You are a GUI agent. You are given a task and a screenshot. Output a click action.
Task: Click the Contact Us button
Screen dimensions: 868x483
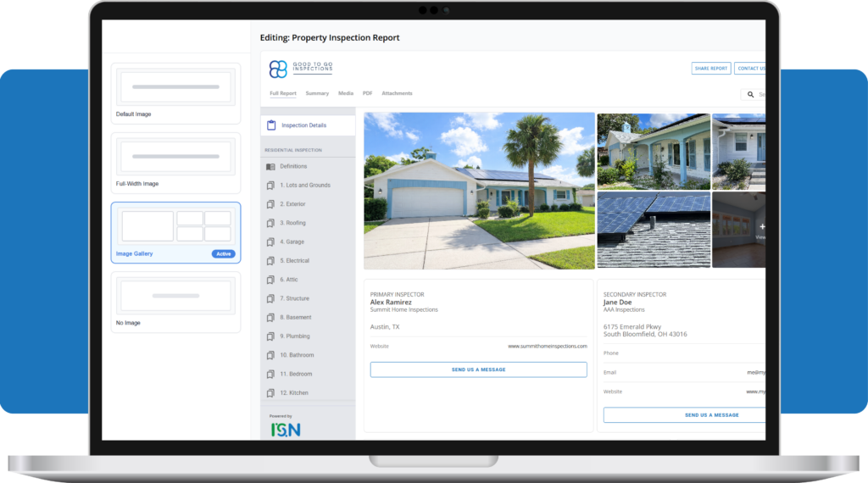click(x=750, y=69)
